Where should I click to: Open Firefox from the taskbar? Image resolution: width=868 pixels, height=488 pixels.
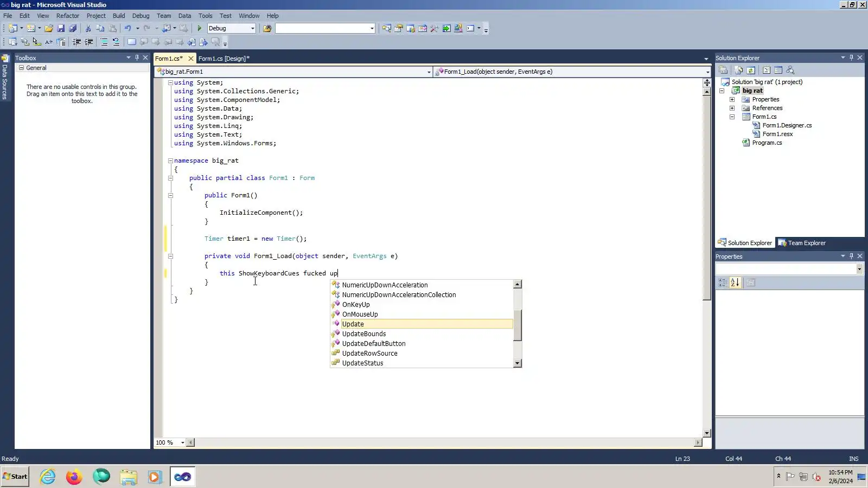[74, 477]
